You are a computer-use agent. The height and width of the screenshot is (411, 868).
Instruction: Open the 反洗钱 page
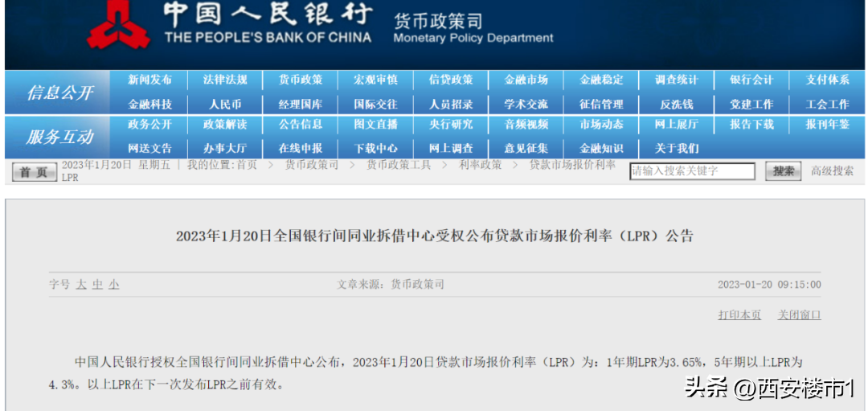(x=677, y=104)
